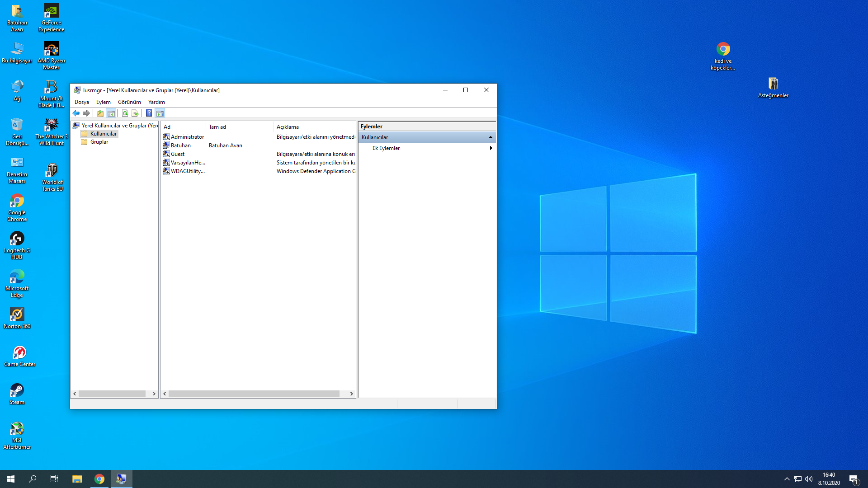Click the Refresh toolbar icon
The height and width of the screenshot is (488, 868).
[125, 113]
